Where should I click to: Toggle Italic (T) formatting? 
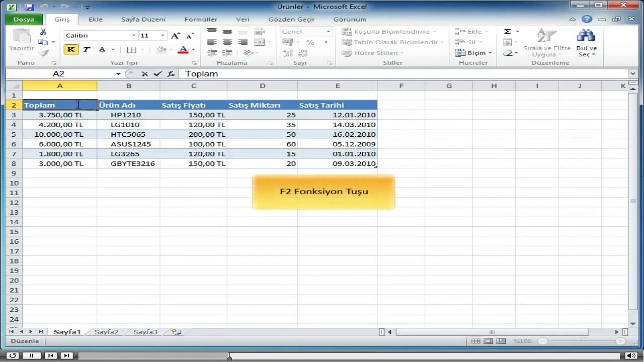pos(87,50)
